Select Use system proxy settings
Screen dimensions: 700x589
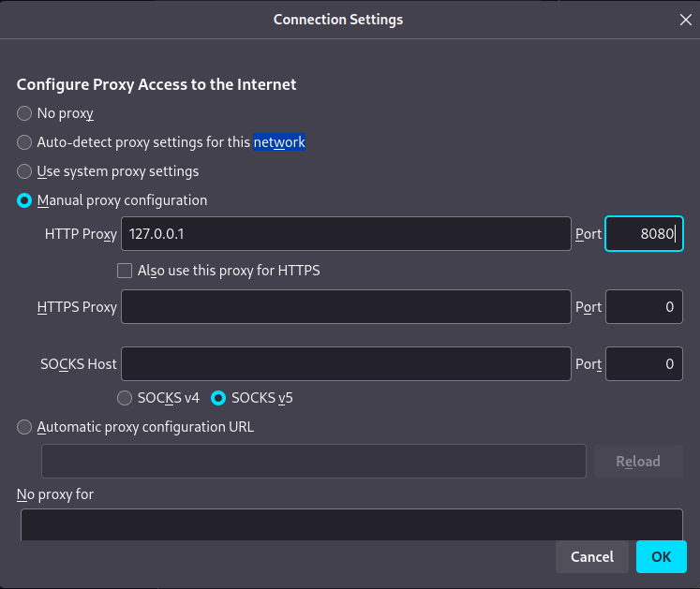[24, 171]
